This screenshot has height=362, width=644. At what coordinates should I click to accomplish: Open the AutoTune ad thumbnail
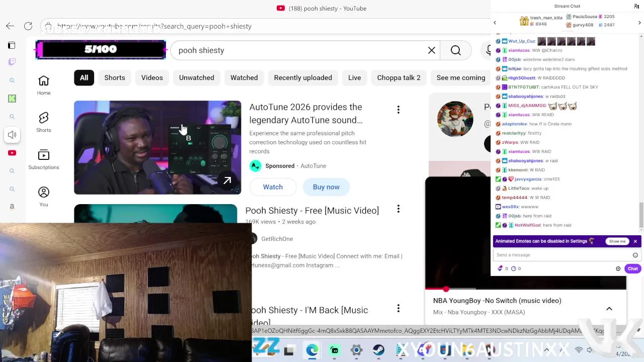(x=157, y=147)
